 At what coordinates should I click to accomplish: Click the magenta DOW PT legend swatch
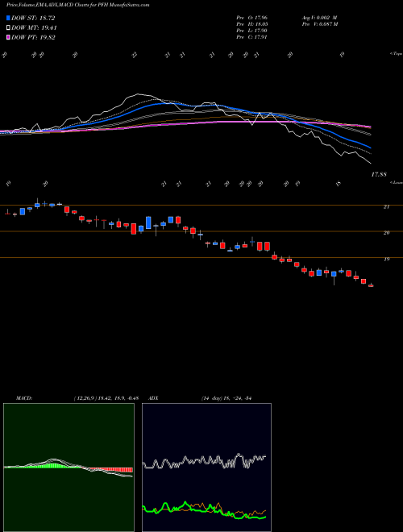click(9, 37)
